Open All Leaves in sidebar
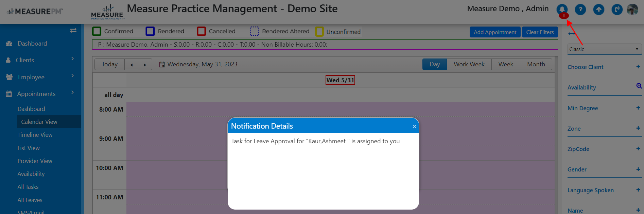 pyautogui.click(x=30, y=200)
